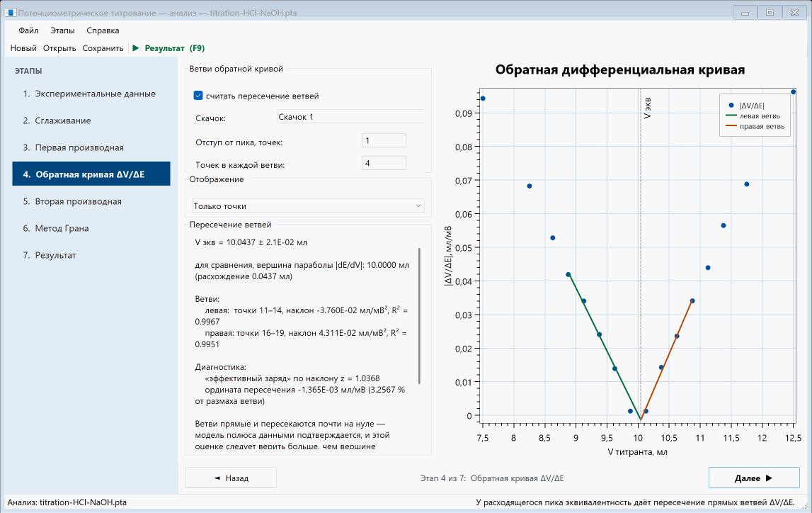Select stage 1 Экспериментальные данные

[91, 94]
